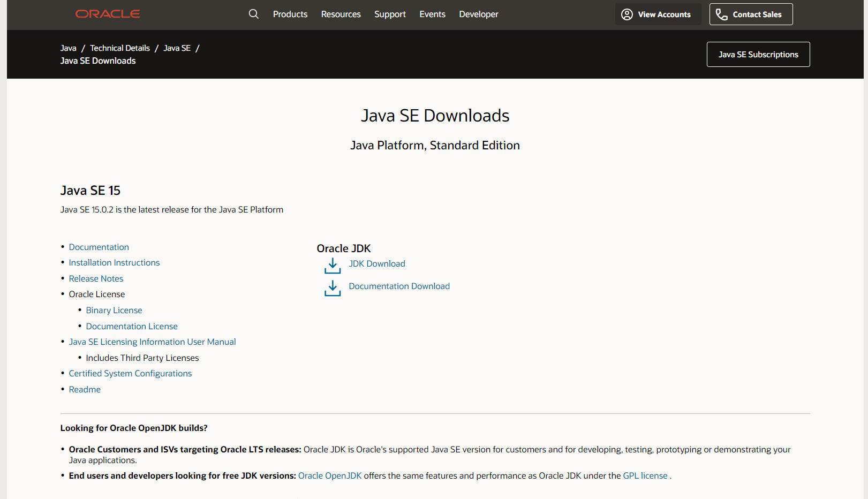Click 'Java Platform, Standard Edition' subtitle
868x499 pixels.
[x=435, y=146]
